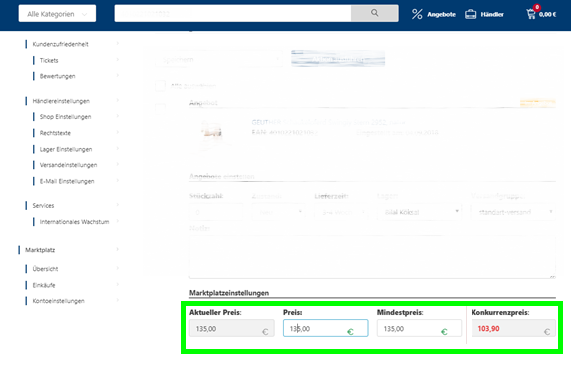Expand chevron next to Marktplatz
The image size is (571, 375).
click(118, 249)
